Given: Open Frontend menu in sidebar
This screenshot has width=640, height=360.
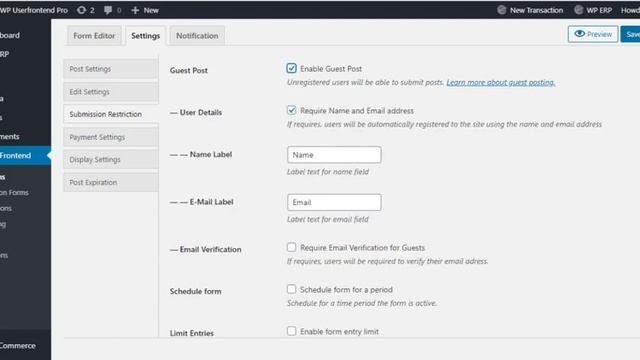Looking at the screenshot, I should 25,156.
